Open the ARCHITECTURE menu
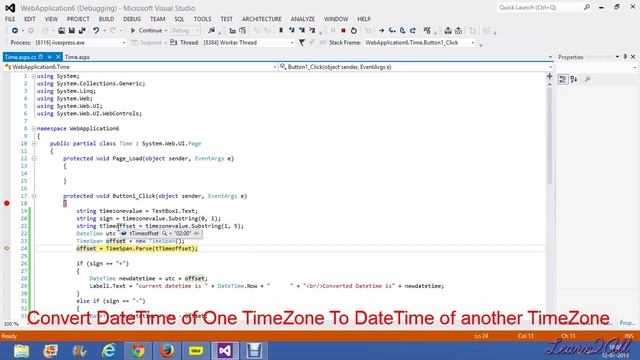The image size is (640, 360). click(x=262, y=19)
